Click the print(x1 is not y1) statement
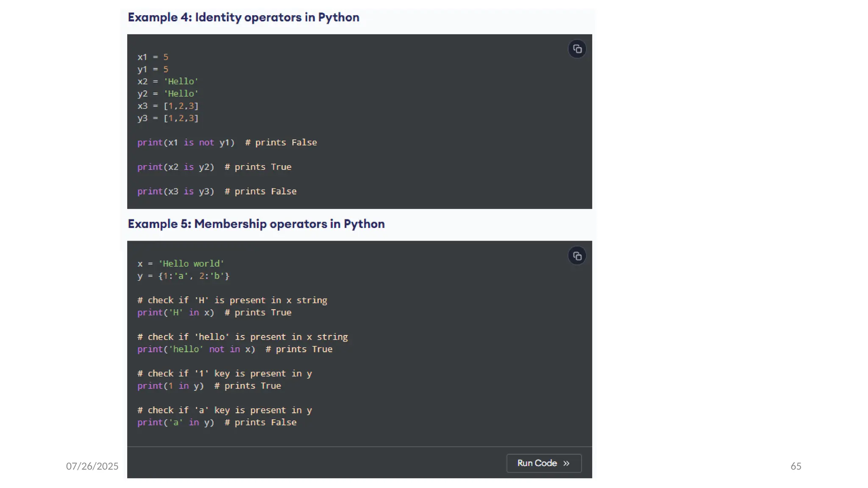 (186, 143)
